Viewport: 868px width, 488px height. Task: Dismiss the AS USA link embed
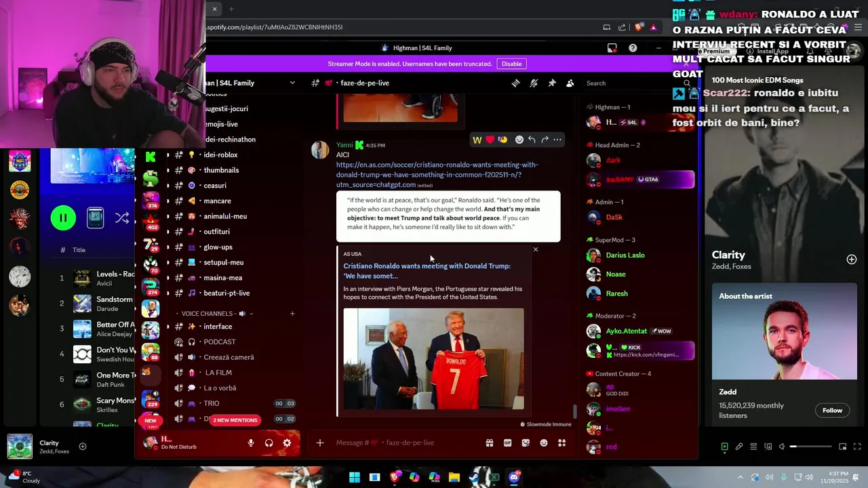536,249
